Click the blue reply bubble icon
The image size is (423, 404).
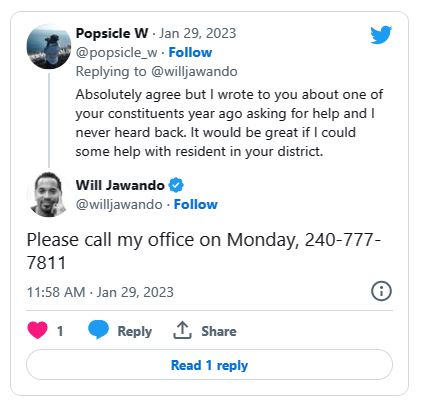98,329
